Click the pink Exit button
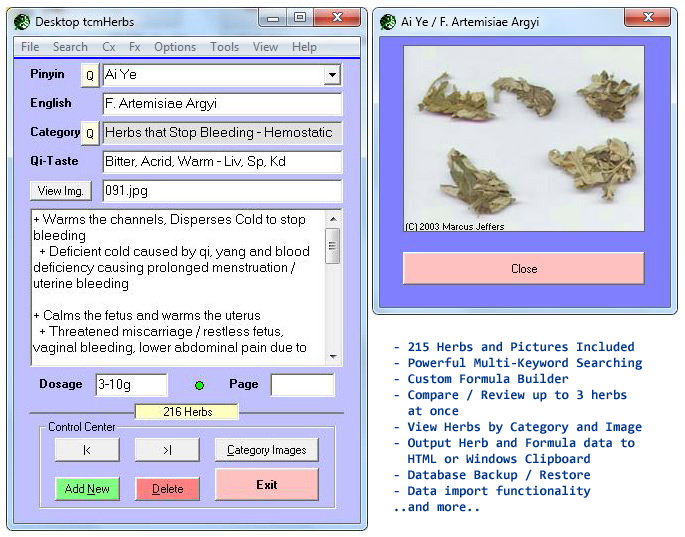The image size is (685, 537). pyautogui.click(x=266, y=485)
